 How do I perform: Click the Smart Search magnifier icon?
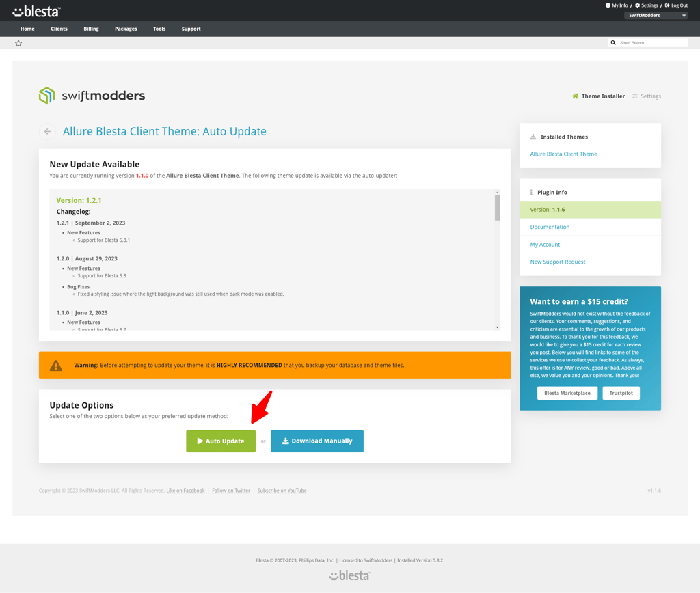point(613,43)
